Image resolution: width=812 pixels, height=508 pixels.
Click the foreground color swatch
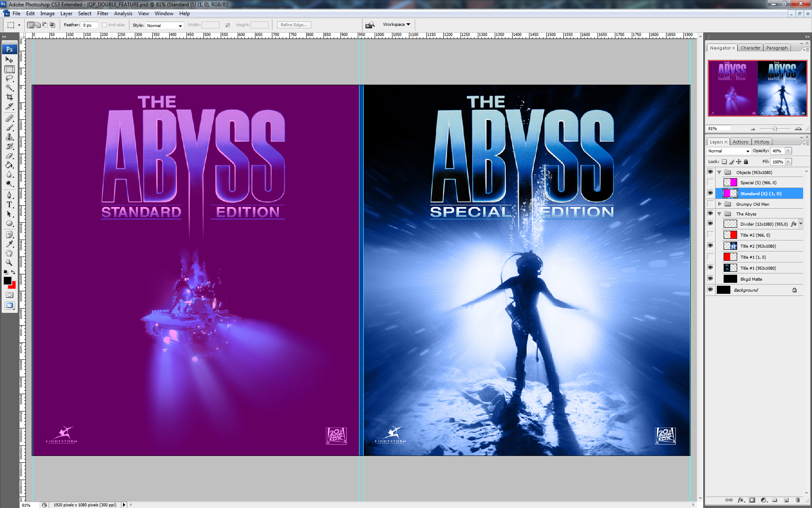pos(7,280)
